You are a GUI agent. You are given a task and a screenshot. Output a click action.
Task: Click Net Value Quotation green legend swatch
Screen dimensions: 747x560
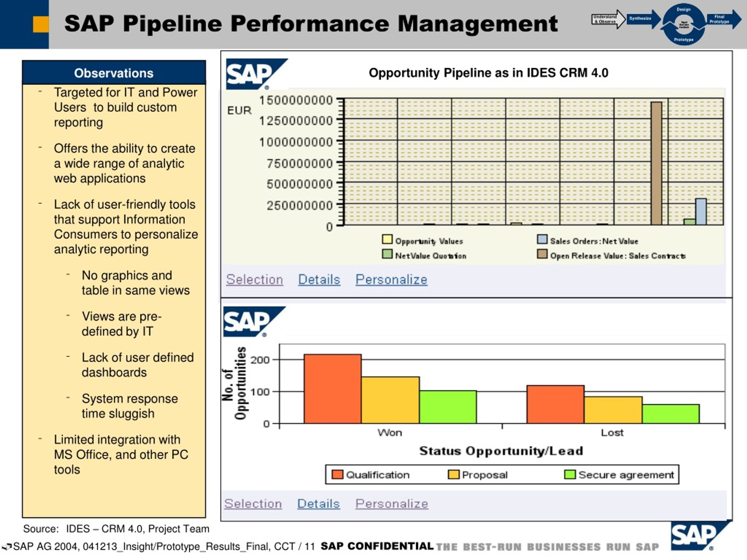click(x=387, y=254)
